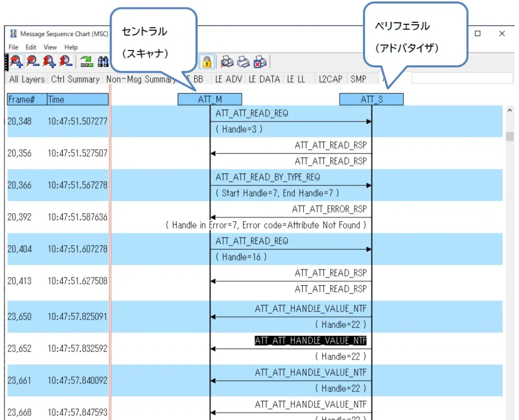Click the Frame# column header
The height and width of the screenshot is (420, 519).
tap(26, 100)
